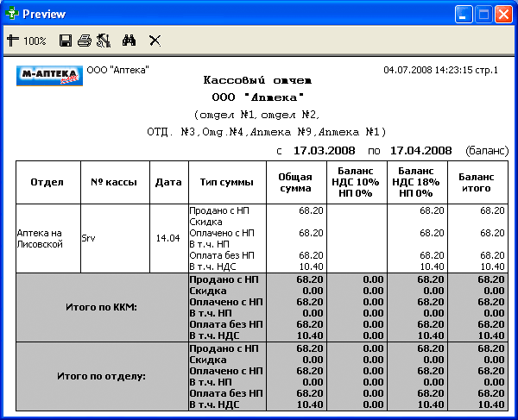
Task: Click the 'Баланс НДС 18% НП 0%' header
Action: (x=416, y=182)
